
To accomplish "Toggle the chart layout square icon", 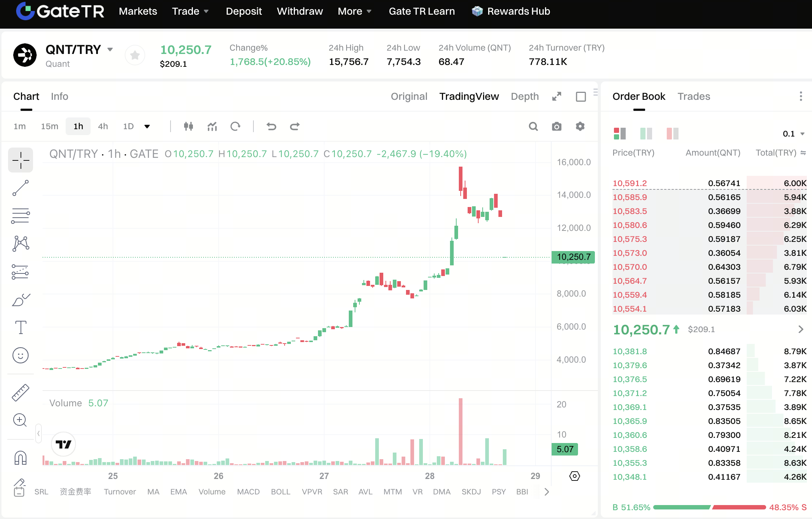I will tap(581, 97).
